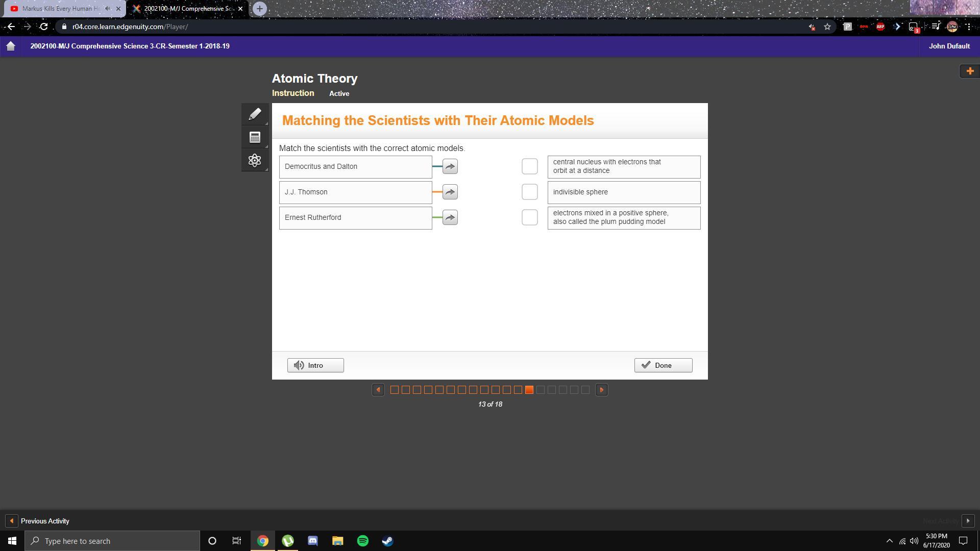Select the pencil highlighter tool

(255, 114)
